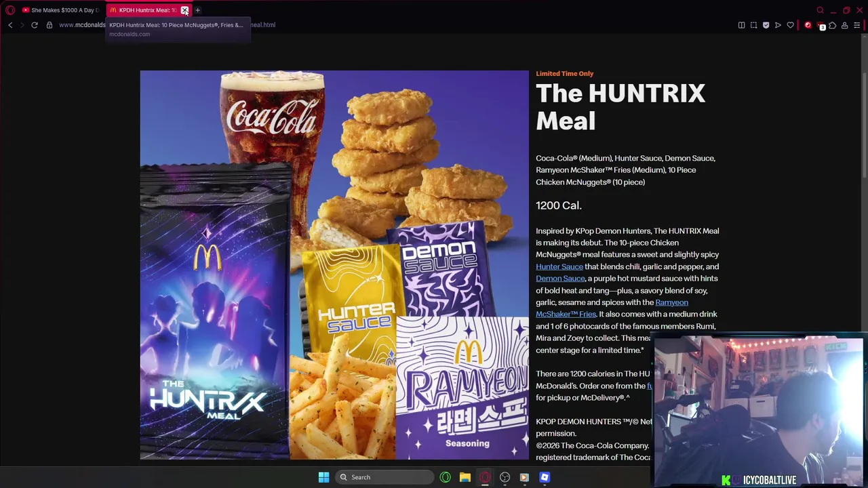Open the Windows Start menu
Image resolution: width=868 pixels, height=488 pixels.
[323, 477]
